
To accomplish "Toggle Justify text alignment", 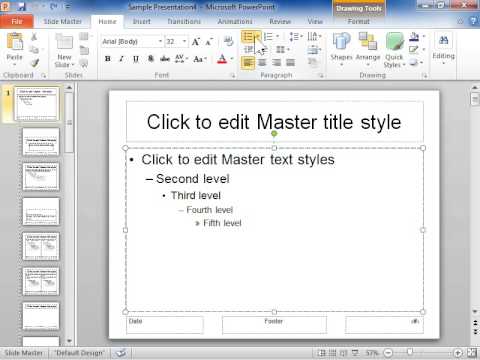I will point(290,62).
